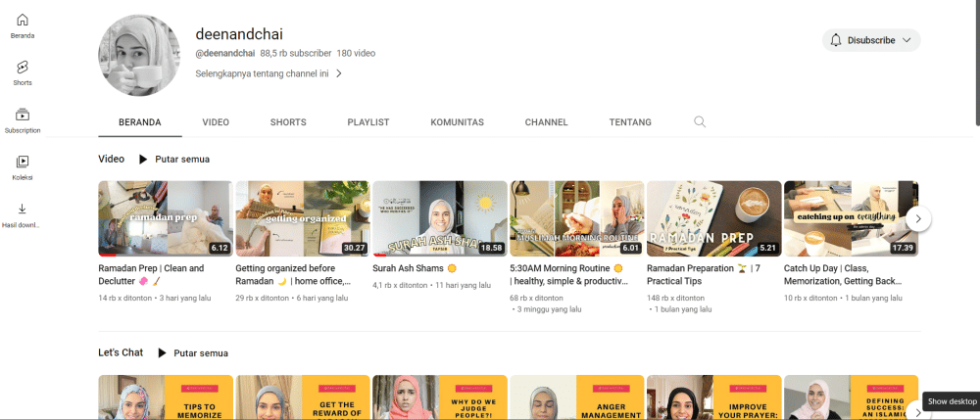This screenshot has height=420, width=980.
Task: Open Shorts icon in sidebar
Action: (22, 68)
